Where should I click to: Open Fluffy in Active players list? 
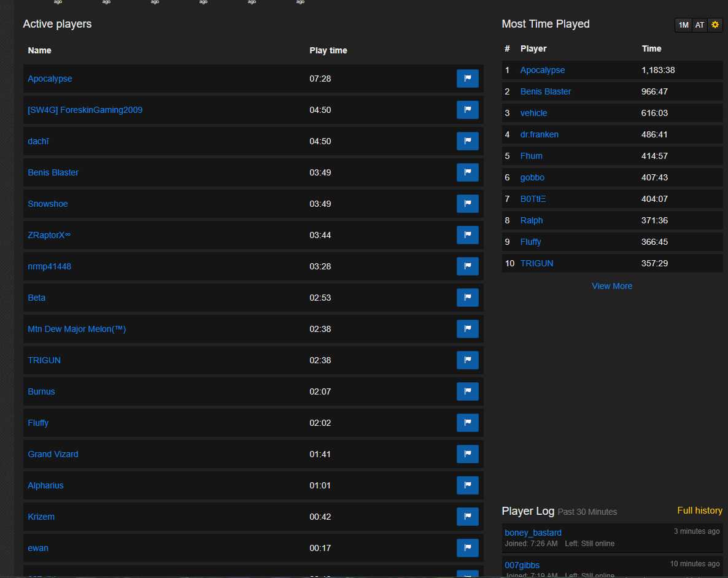pos(38,423)
